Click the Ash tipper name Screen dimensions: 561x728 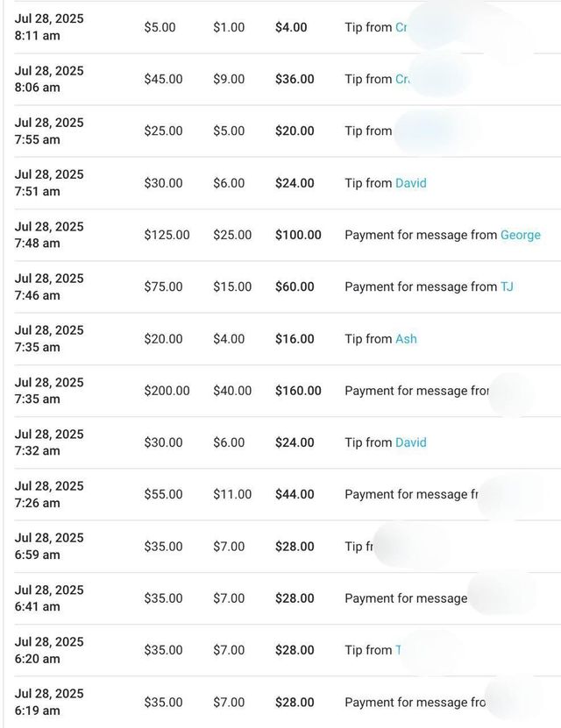[x=406, y=339]
